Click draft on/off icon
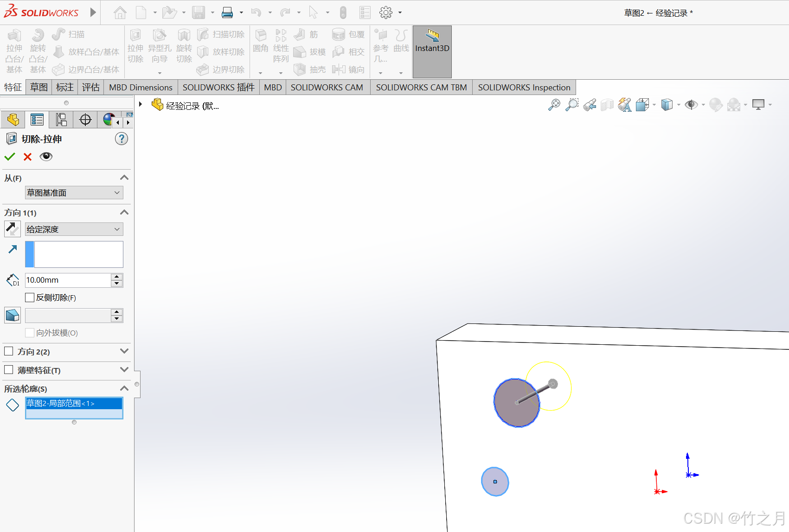This screenshot has height=532, width=789. click(13, 315)
